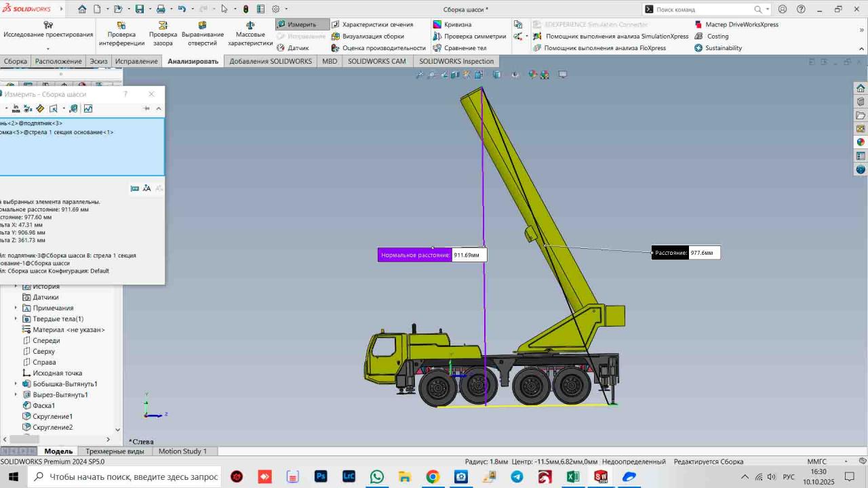The width and height of the screenshot is (868, 488).
Task: Open the SOLIDWORKS Inspection tab
Action: coord(456,61)
